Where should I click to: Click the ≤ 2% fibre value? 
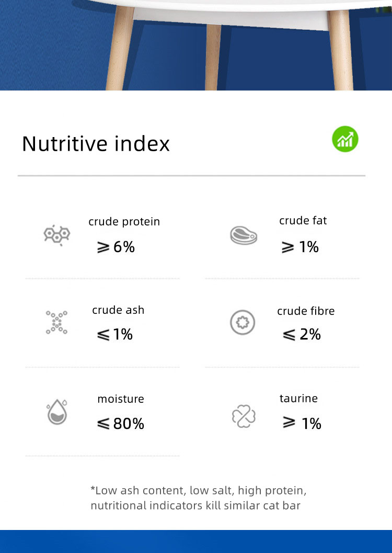pyautogui.click(x=302, y=334)
